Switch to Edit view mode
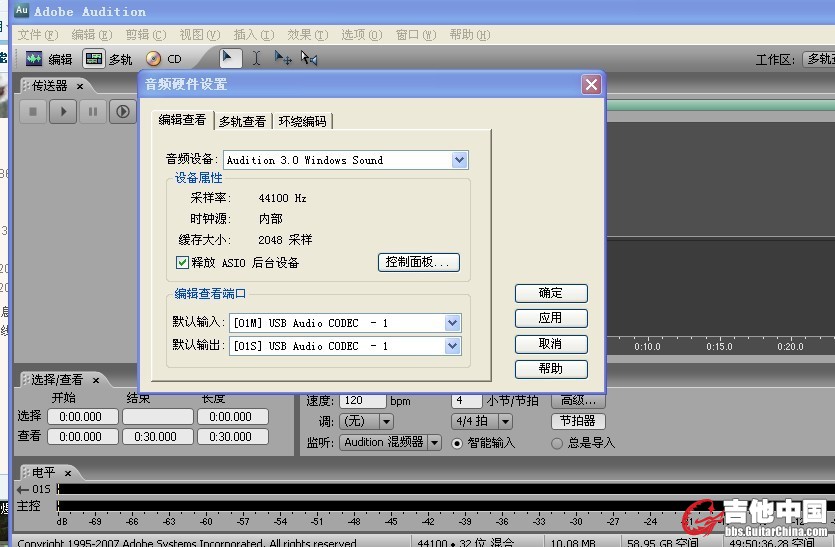 click(48, 59)
